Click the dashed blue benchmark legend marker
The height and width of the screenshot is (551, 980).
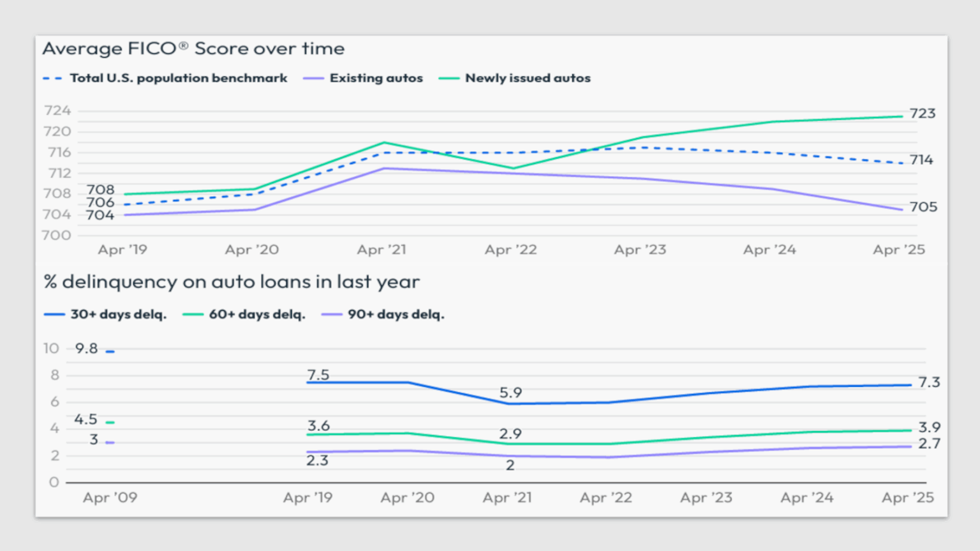[x=54, y=78]
